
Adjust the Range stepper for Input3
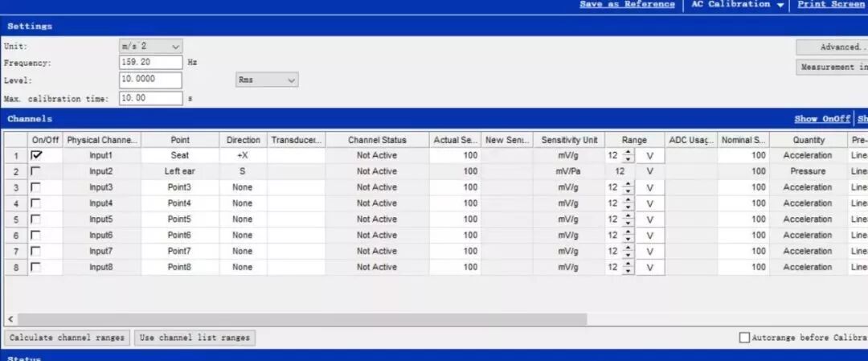click(627, 187)
